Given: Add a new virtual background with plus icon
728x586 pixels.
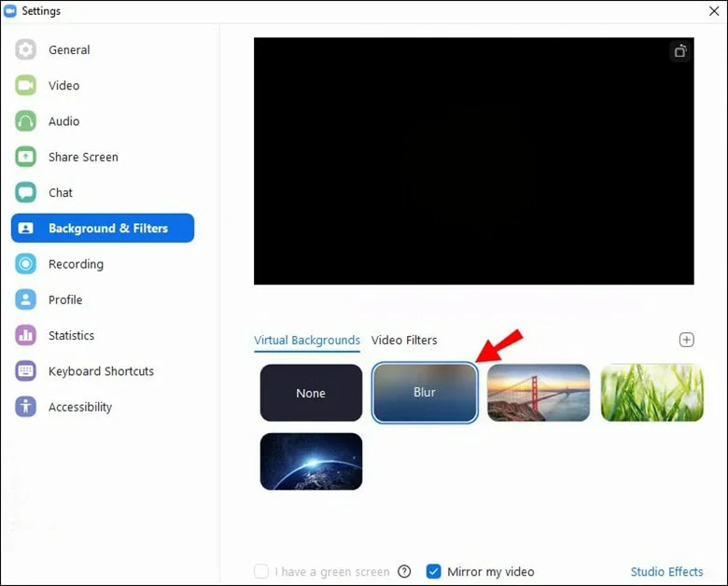Looking at the screenshot, I should [687, 340].
